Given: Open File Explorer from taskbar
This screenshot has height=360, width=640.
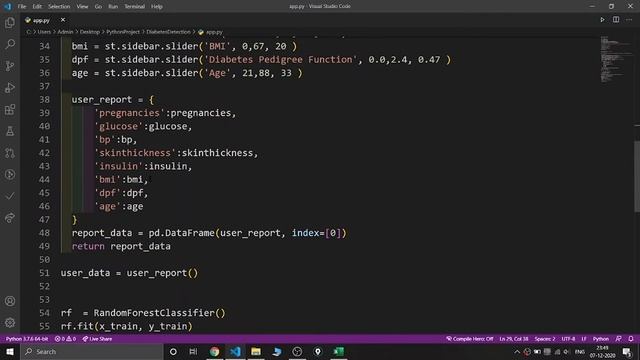Looking at the screenshot, I should click(256, 351).
